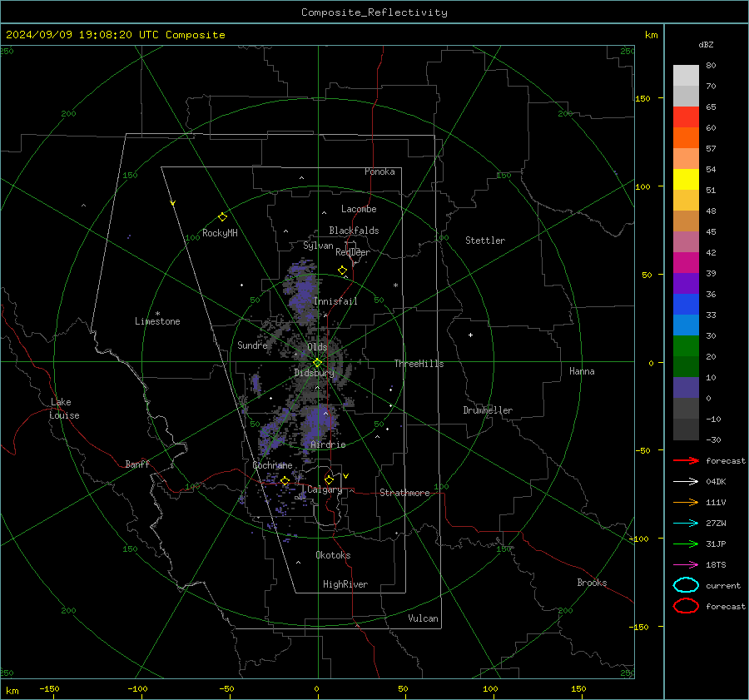This screenshot has width=749, height=700.
Task: Click the yellow V marker northwest of RockyMH
Action: 173,203
